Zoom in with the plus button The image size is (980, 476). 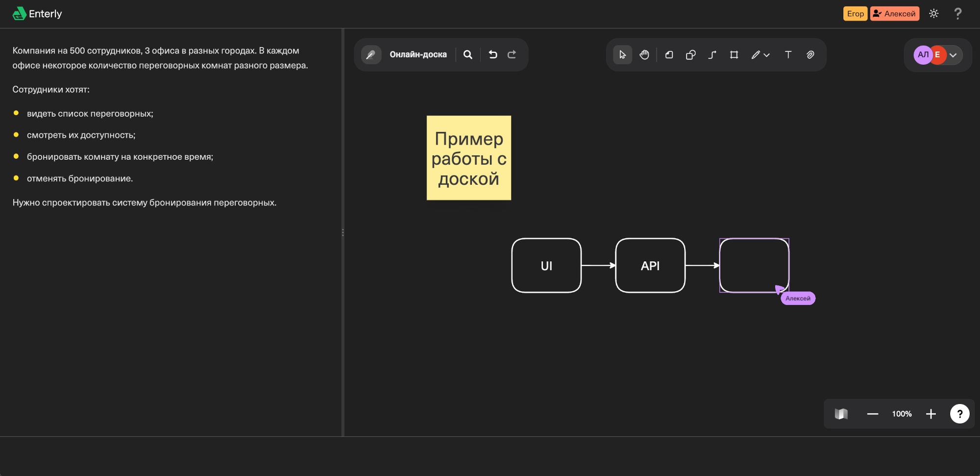[931, 414]
